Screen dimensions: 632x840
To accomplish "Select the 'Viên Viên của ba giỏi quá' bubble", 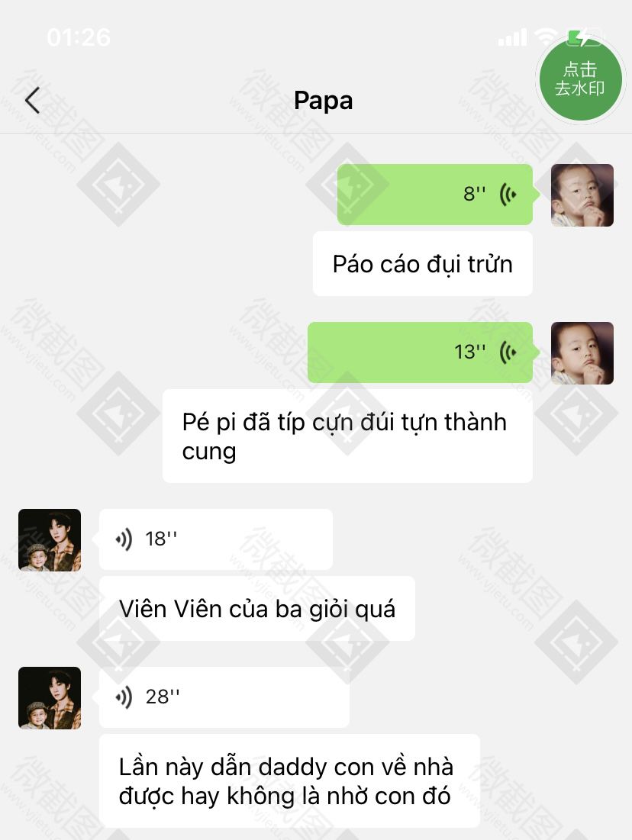I will (x=257, y=609).
